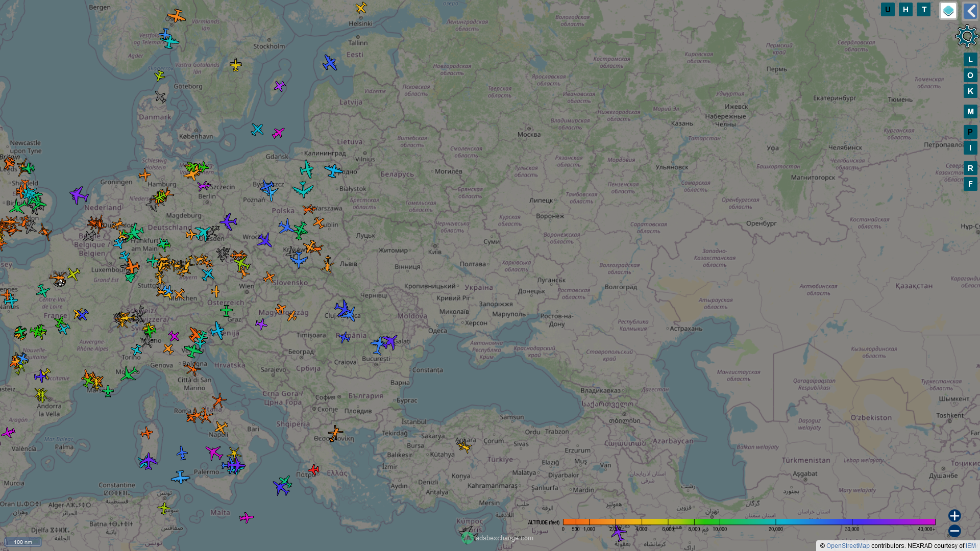This screenshot has width=980, height=551.
Task: Open the IEM attribution link
Action: [x=970, y=546]
